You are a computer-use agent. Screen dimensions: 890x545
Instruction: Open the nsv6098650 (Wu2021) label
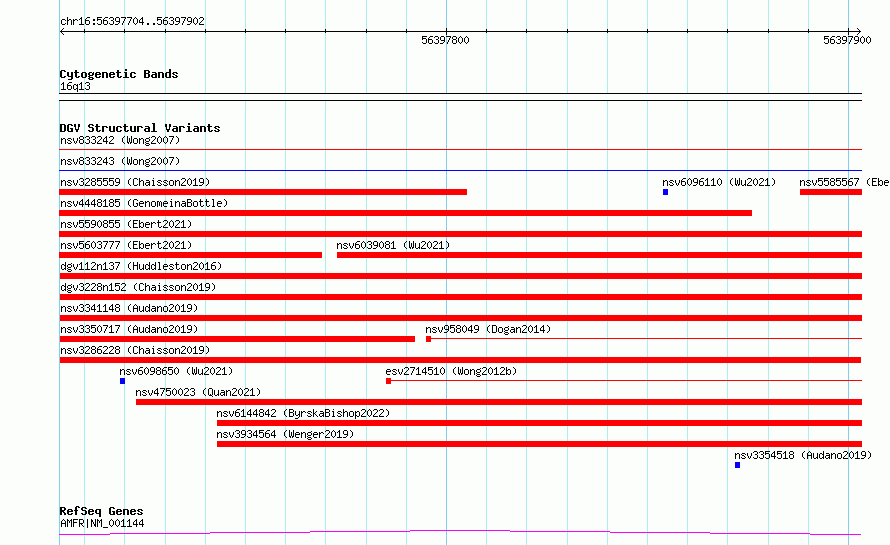pos(176,371)
